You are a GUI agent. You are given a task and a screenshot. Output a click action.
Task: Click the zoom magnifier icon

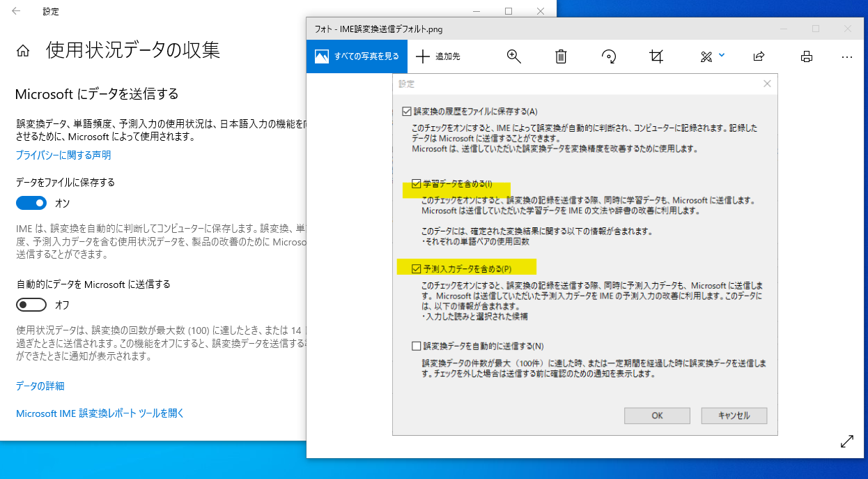point(513,56)
